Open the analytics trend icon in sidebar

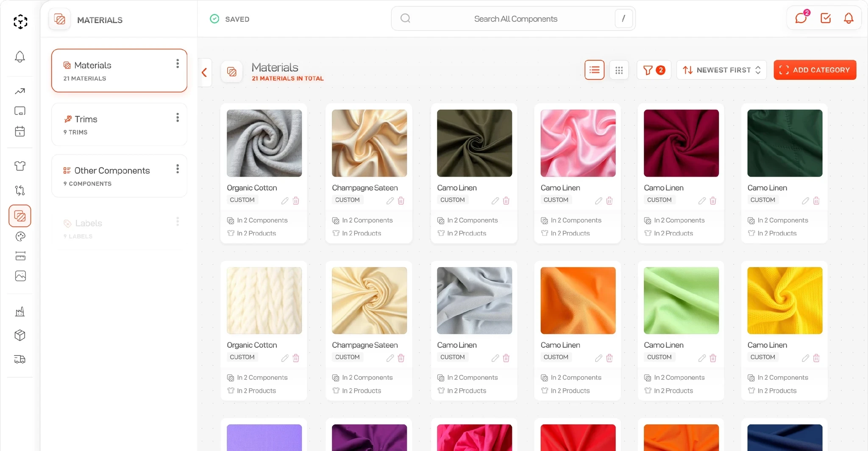click(x=20, y=91)
